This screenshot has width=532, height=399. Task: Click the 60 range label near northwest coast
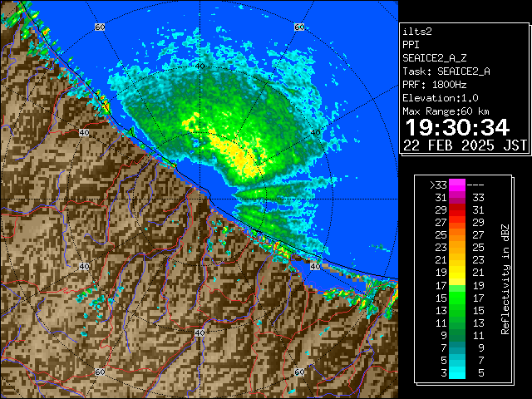pyautogui.click(x=100, y=27)
